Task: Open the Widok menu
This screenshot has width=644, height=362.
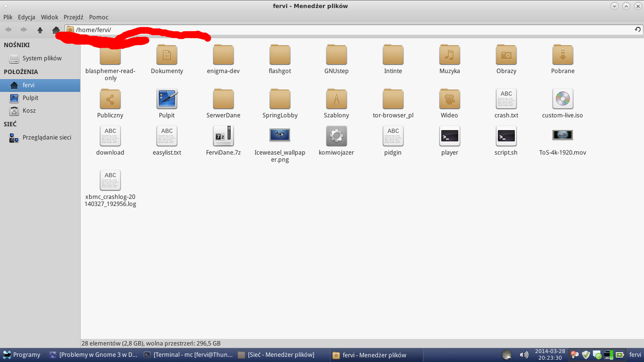Action: click(x=50, y=17)
